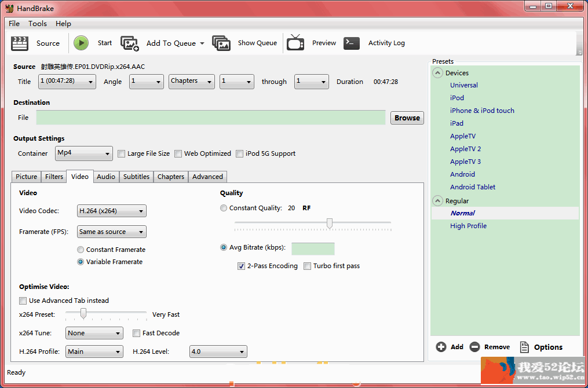
Task: Select the AppleTV 3 preset
Action: tap(465, 162)
